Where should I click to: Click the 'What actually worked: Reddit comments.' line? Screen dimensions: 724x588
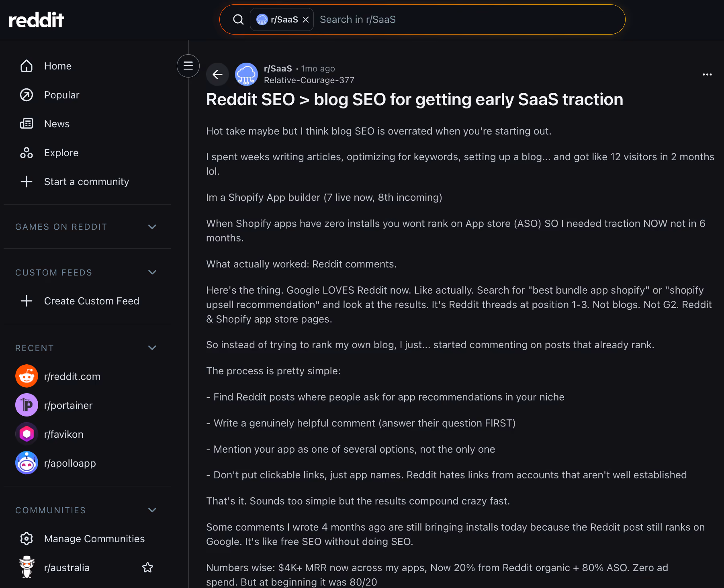tap(301, 264)
